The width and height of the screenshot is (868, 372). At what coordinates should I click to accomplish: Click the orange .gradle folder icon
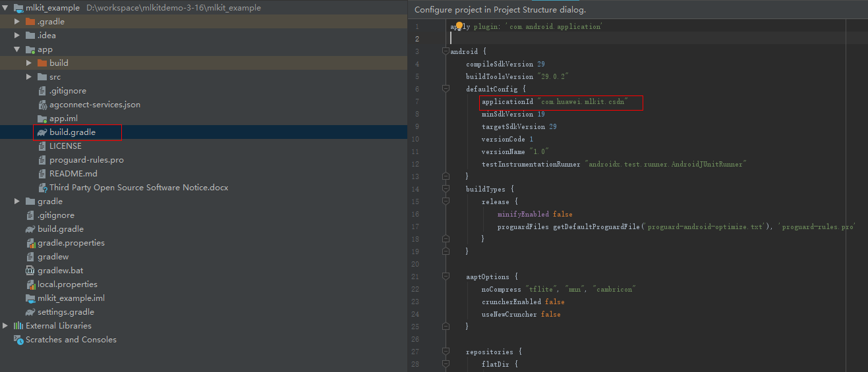point(30,22)
